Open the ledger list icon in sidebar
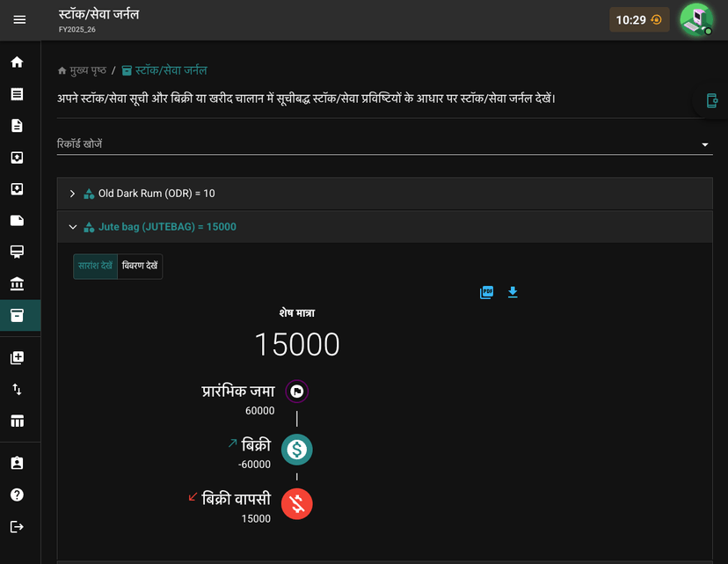The height and width of the screenshot is (564, 728). click(x=18, y=94)
